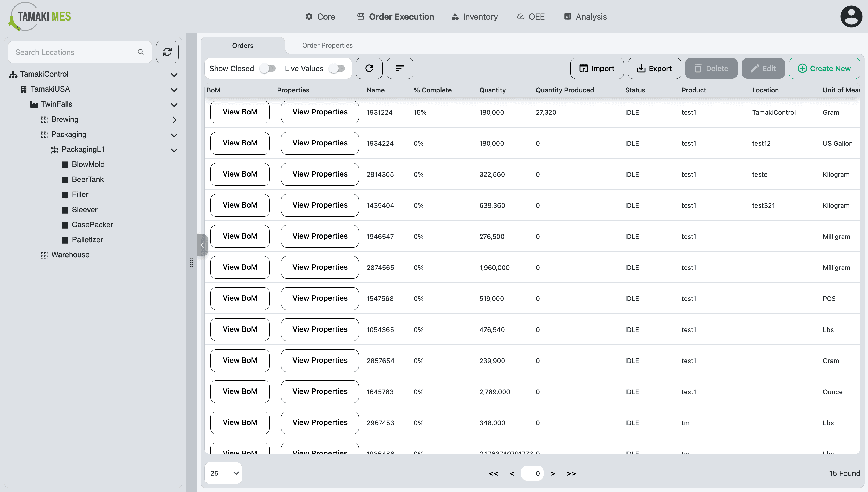The height and width of the screenshot is (492, 868).
Task: Click Create New order
Action: point(824,68)
